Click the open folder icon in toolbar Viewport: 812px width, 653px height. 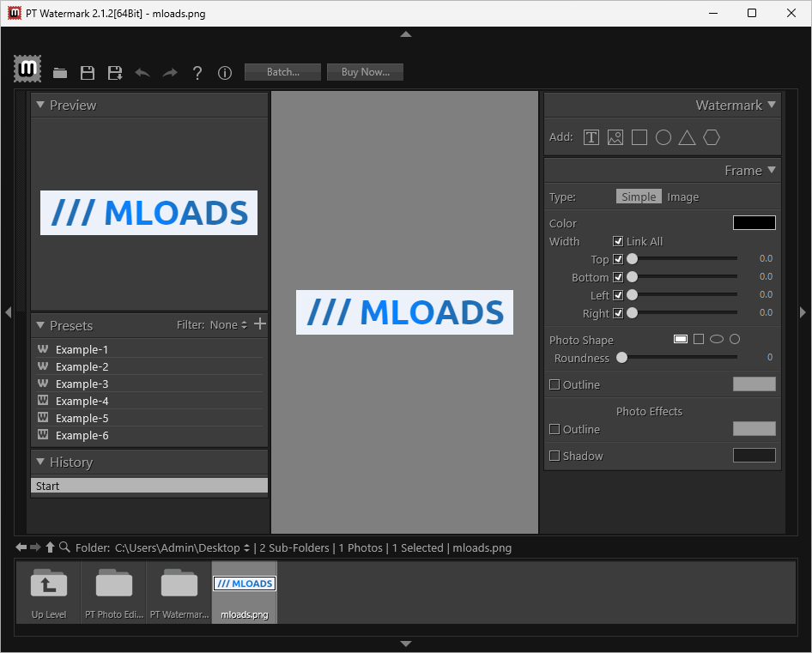click(60, 73)
